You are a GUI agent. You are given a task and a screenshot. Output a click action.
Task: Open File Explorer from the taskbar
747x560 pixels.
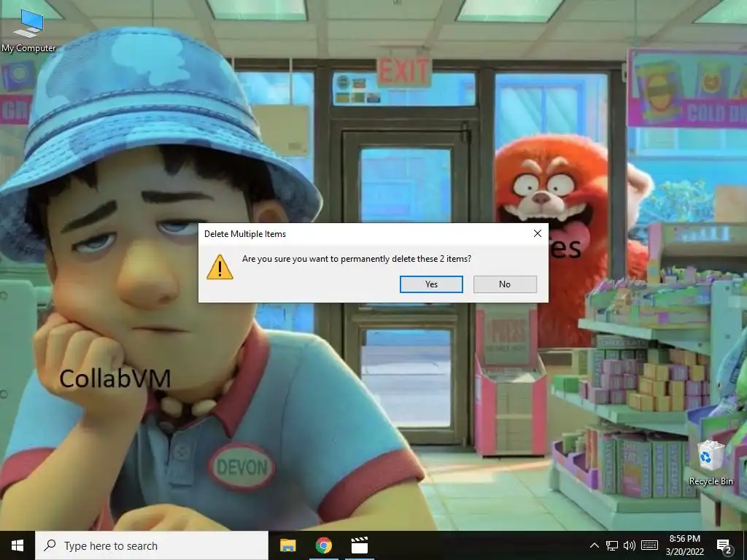click(x=287, y=545)
